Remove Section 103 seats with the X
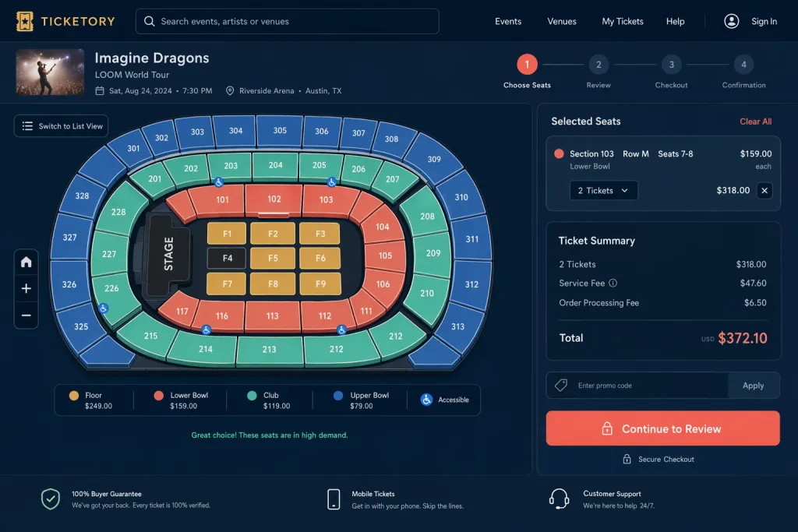This screenshot has width=798, height=532. 764,191
